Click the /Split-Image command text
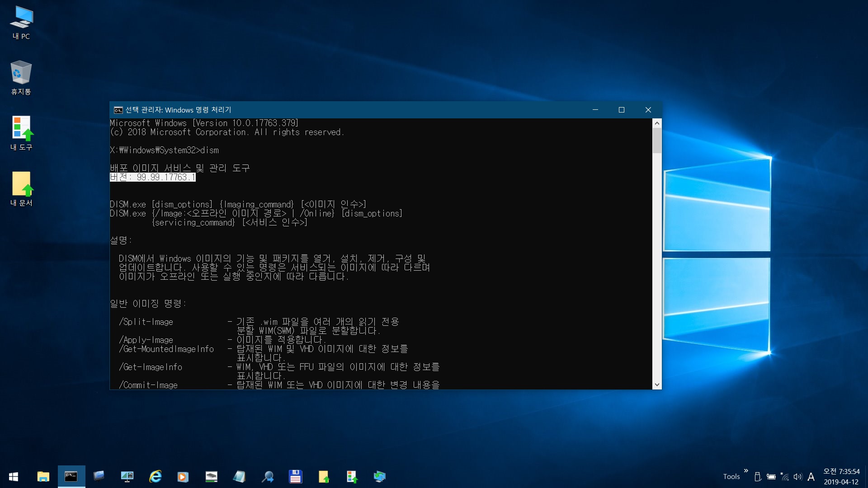This screenshot has width=868, height=488. [x=146, y=322]
